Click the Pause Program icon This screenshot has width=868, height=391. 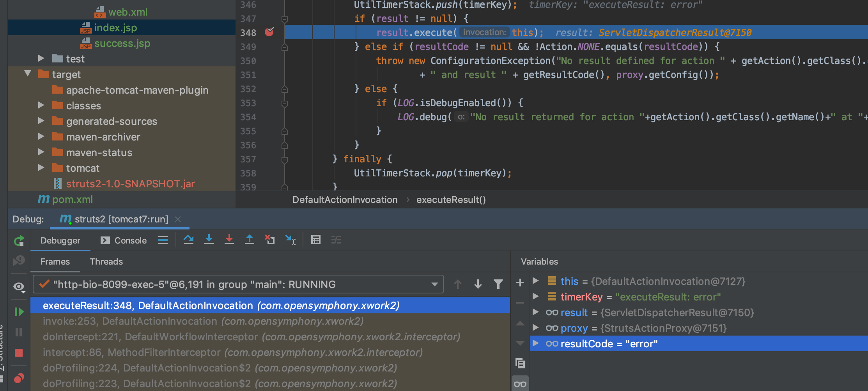pos(19,332)
